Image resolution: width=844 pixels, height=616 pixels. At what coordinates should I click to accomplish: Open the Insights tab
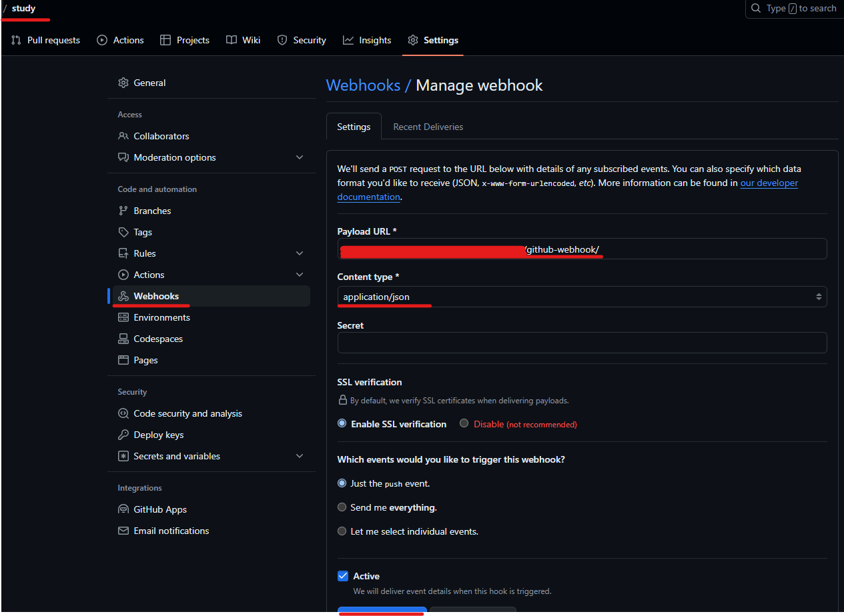tap(367, 40)
